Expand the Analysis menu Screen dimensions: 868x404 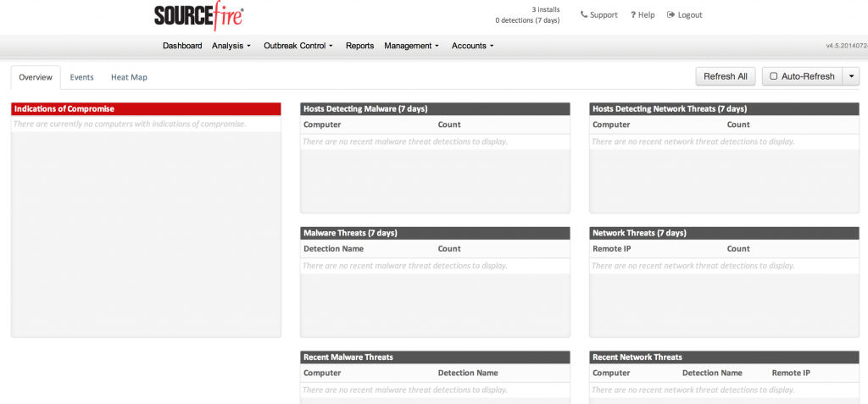pyautogui.click(x=231, y=46)
